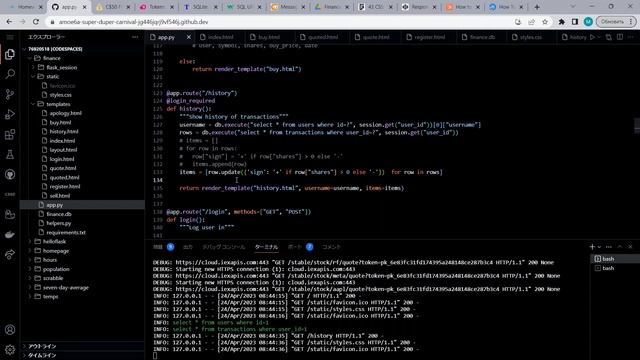
Task: Open the browser side panel
Action: pyautogui.click(x=575, y=22)
